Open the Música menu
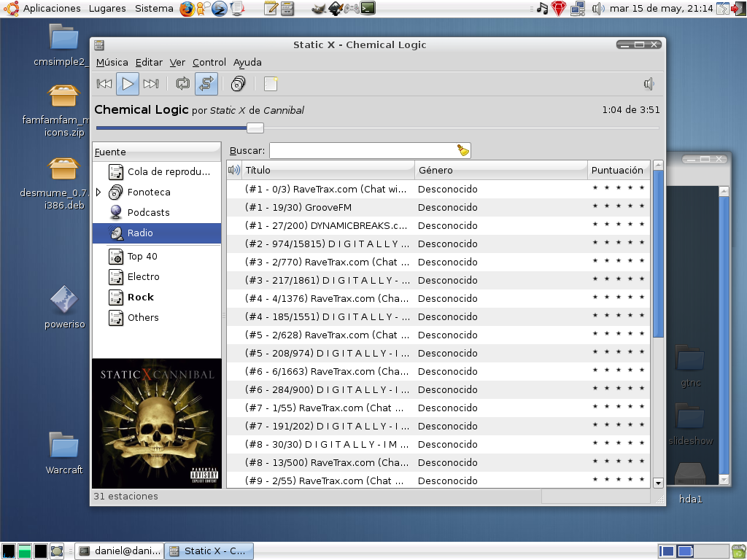 (112, 63)
